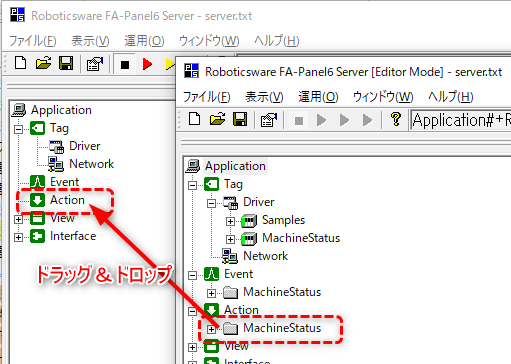511x364 pixels.
Task: Click Save disk icon in Editor Mode window
Action: point(240,119)
